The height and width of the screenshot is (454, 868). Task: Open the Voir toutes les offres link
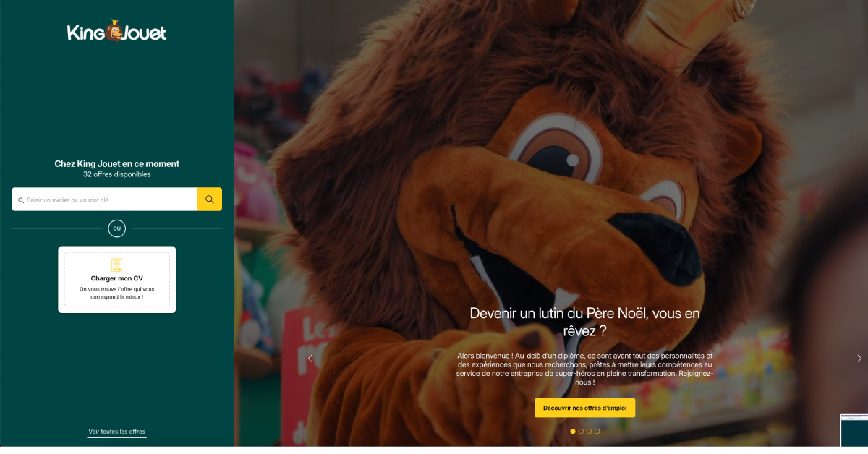click(116, 432)
